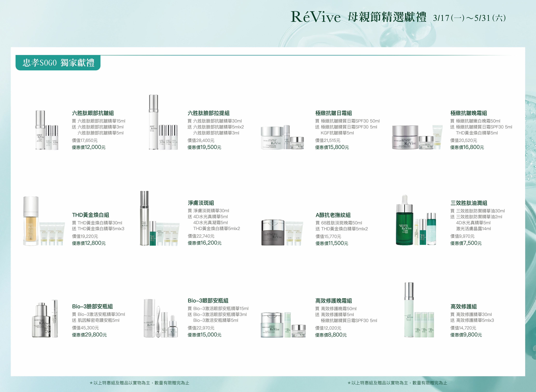Click price 優惠價12,800元
This screenshot has width=536, height=392.
click(89, 243)
